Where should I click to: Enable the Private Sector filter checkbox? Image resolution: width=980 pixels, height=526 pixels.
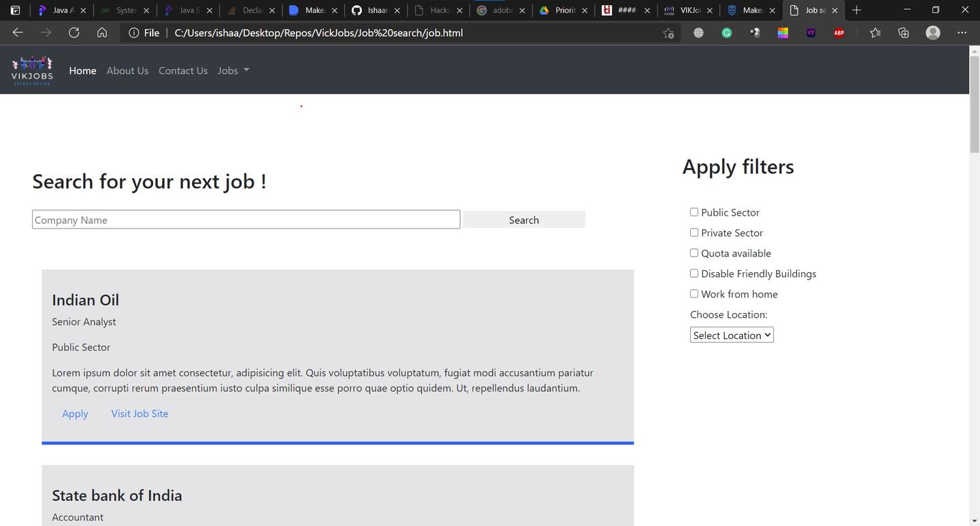click(694, 233)
